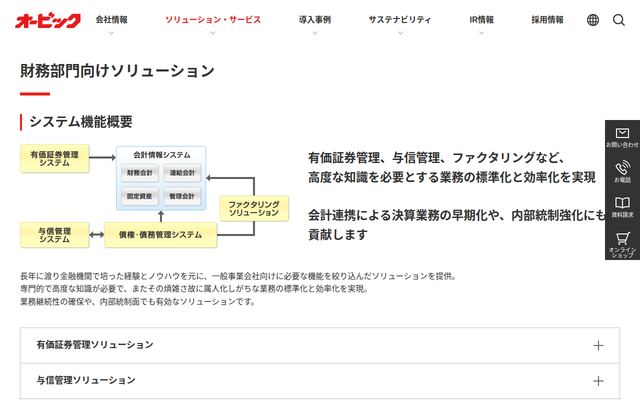Expand 与信管理ソリューション with plus icon
This screenshot has height=400, width=640.
(598, 381)
